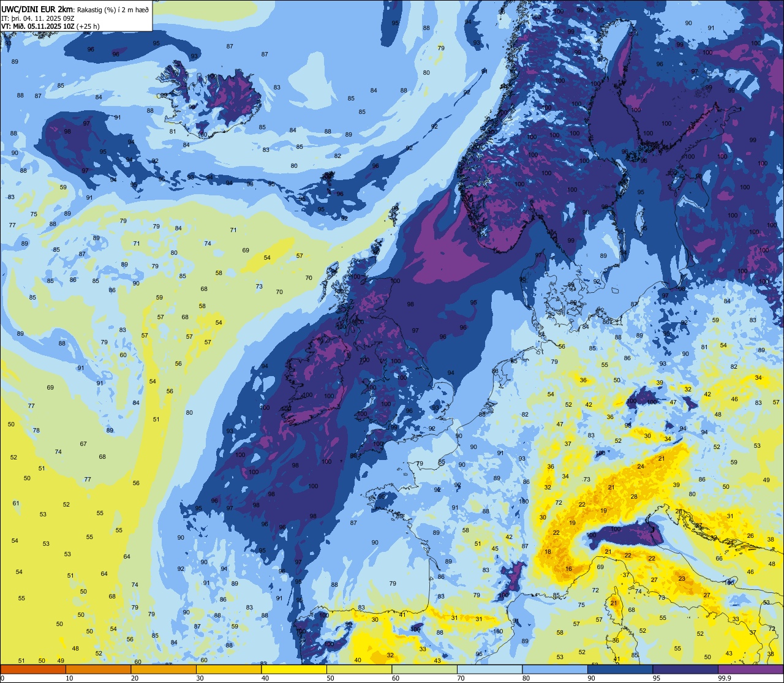
Task: Pick the pale yellow 50–60 legend swatch
Action: tap(359, 669)
